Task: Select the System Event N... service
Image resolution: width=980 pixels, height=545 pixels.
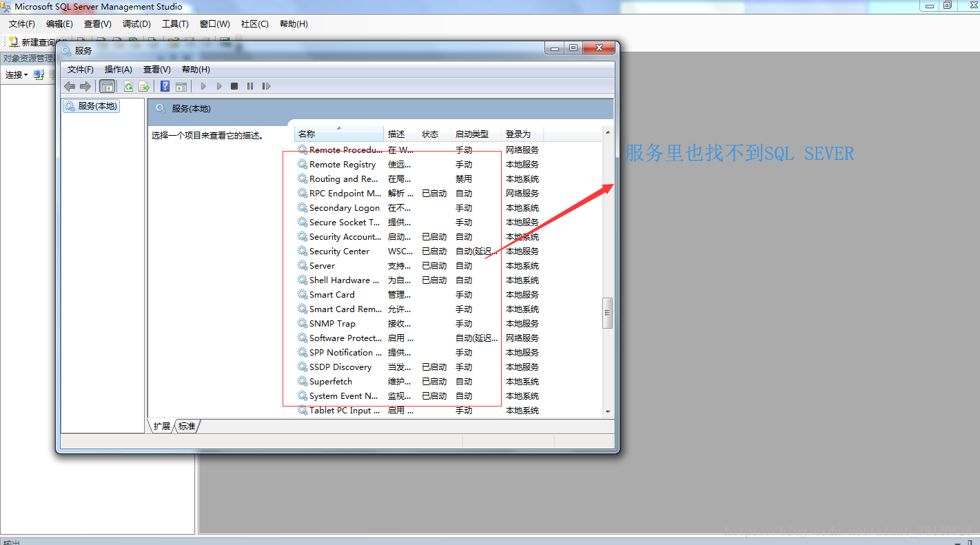Action: tap(344, 395)
